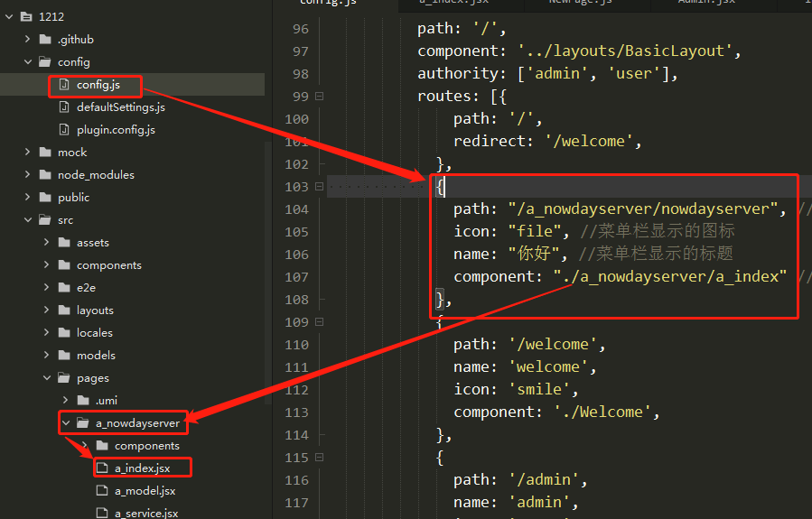The image size is (812, 519).
Task: Expand the assets folder chevron
Action: [x=47, y=242]
